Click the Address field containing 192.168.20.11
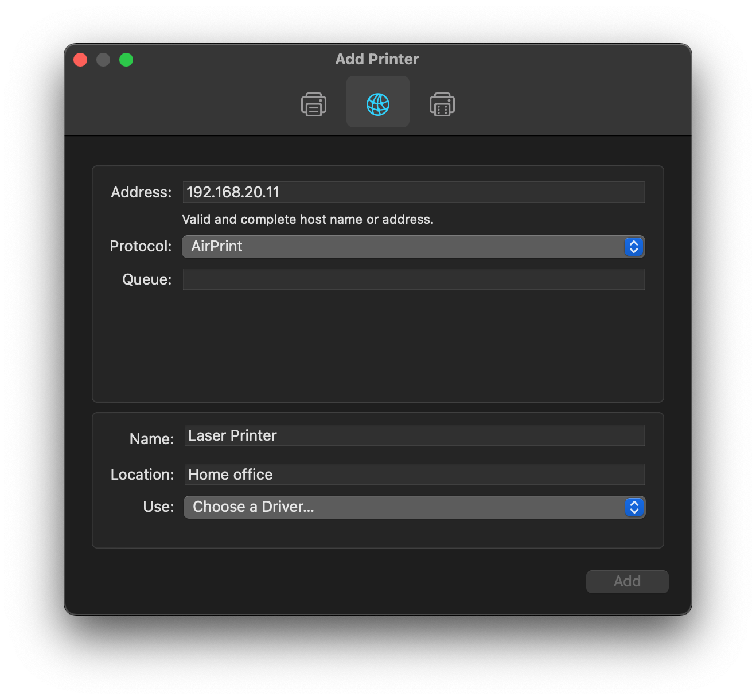Screen dimensions: 756x700 point(413,192)
